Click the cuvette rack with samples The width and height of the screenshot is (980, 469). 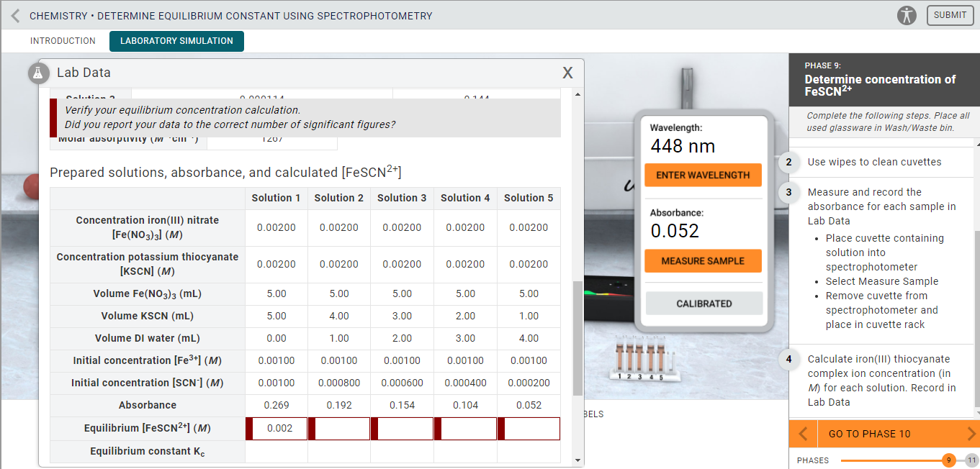644,359
